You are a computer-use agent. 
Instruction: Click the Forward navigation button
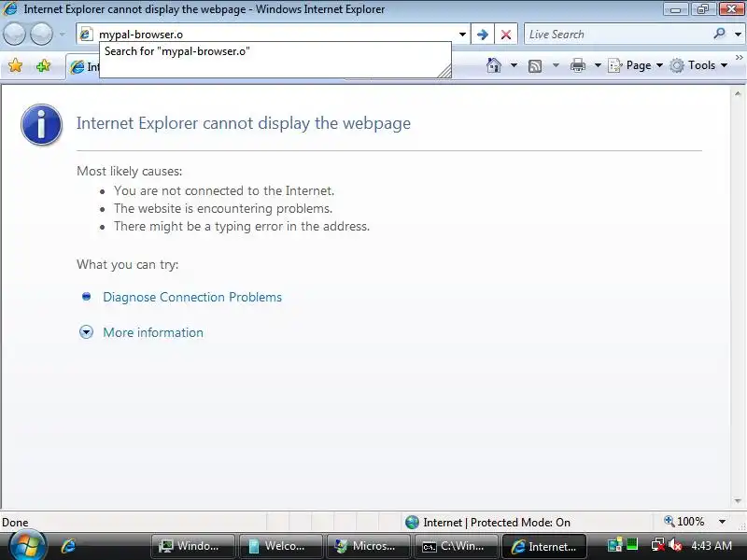click(x=42, y=35)
